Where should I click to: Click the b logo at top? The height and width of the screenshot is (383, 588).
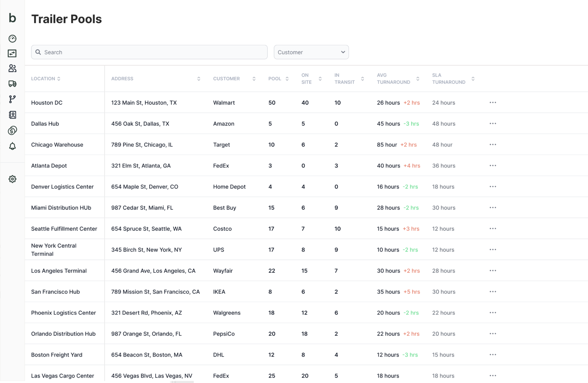pos(12,18)
